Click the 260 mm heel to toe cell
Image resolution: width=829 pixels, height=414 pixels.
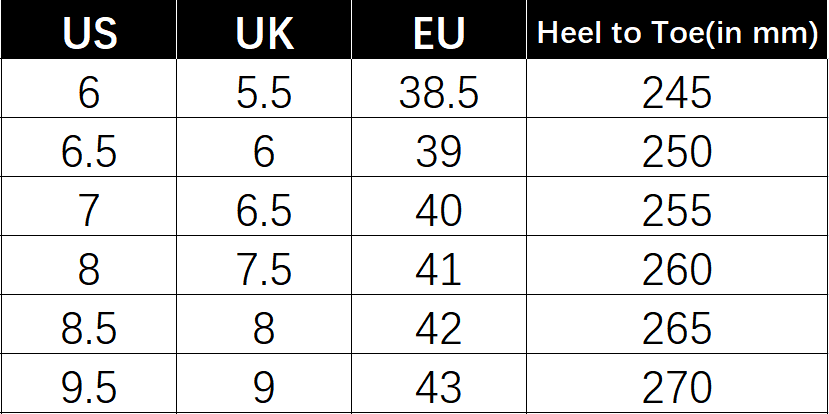tap(677, 265)
